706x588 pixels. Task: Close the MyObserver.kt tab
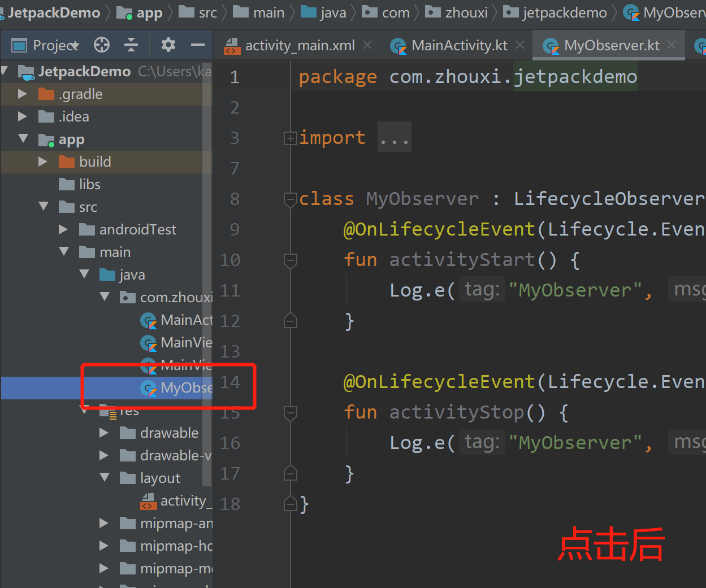[x=672, y=45]
